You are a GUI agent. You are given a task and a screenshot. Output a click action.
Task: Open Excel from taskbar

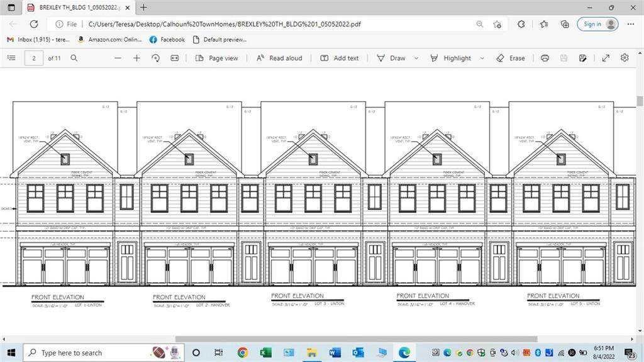[266, 353]
